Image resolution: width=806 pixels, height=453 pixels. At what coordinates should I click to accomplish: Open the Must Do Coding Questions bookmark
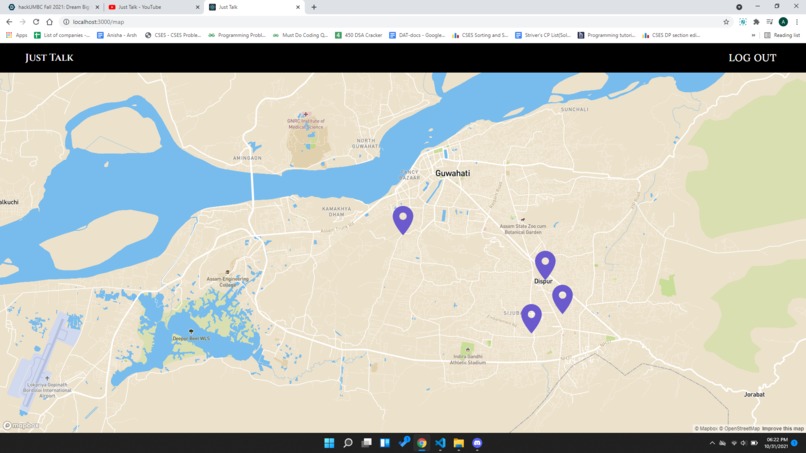300,35
